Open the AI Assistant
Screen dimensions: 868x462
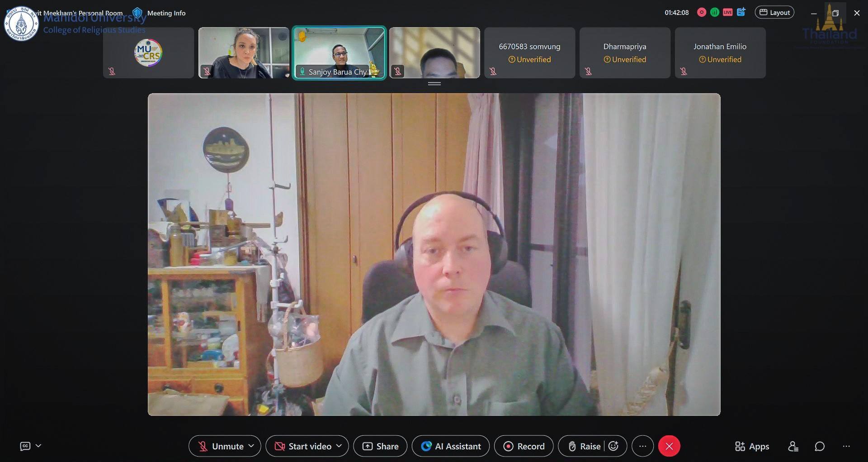coord(451,446)
